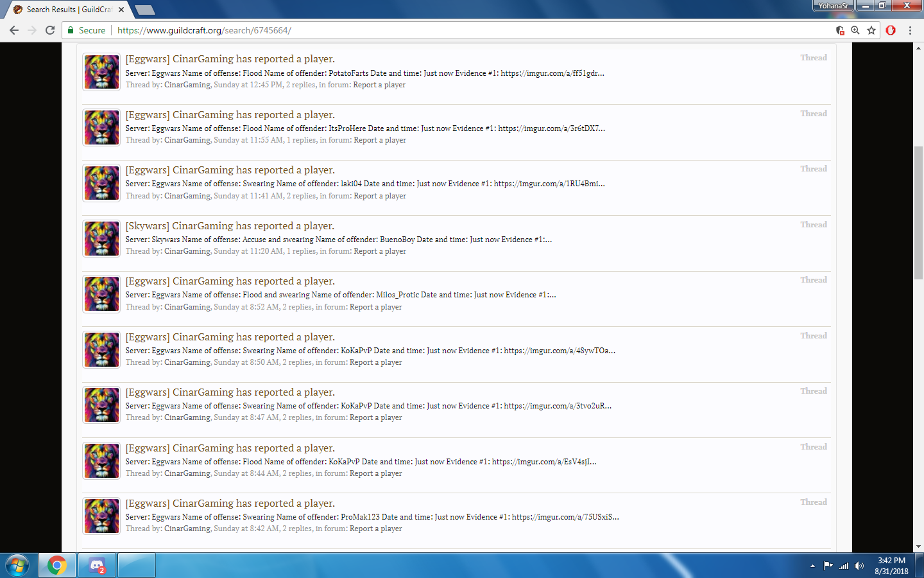Open the volume speaker tray icon
Screen dimensions: 924x578
(859, 566)
